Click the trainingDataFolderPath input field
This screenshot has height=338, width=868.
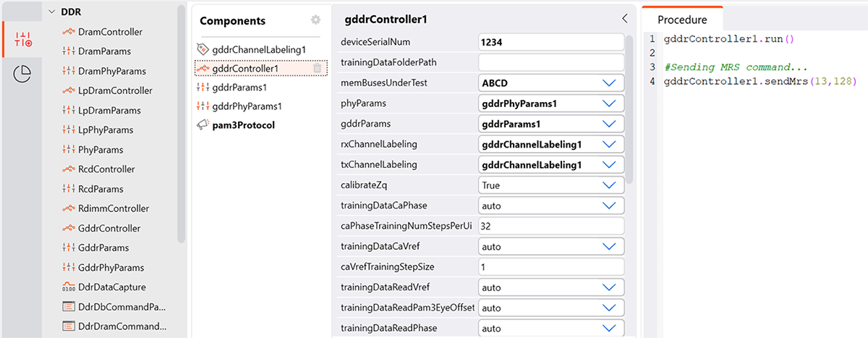pyautogui.click(x=550, y=63)
